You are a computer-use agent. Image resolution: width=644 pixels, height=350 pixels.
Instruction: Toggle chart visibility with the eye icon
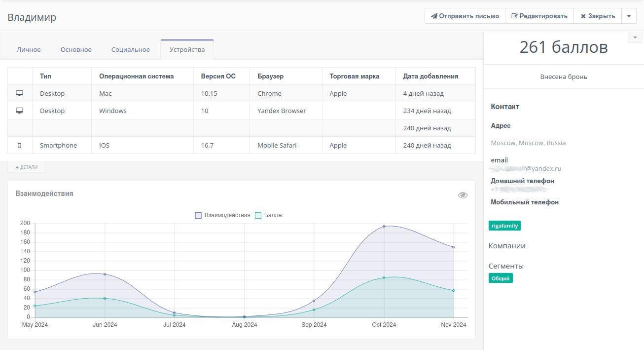462,195
